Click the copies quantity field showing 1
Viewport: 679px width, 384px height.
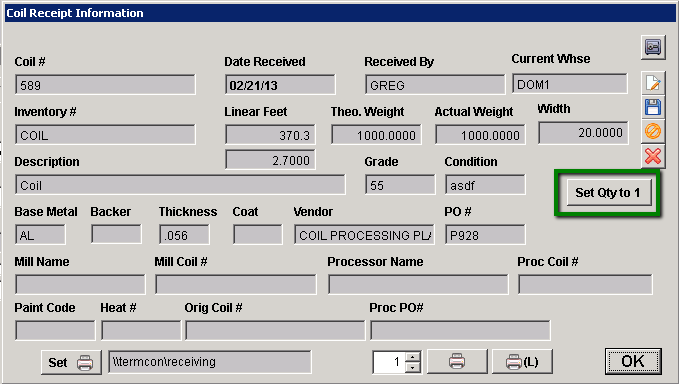tap(389, 362)
